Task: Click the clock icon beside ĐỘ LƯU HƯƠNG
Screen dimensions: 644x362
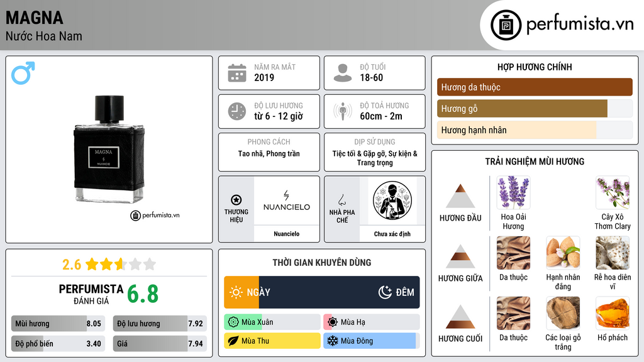Action: pos(237,111)
